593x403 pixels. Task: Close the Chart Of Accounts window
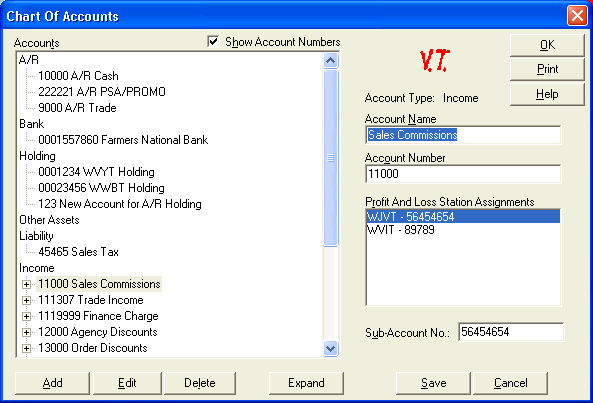tap(577, 16)
